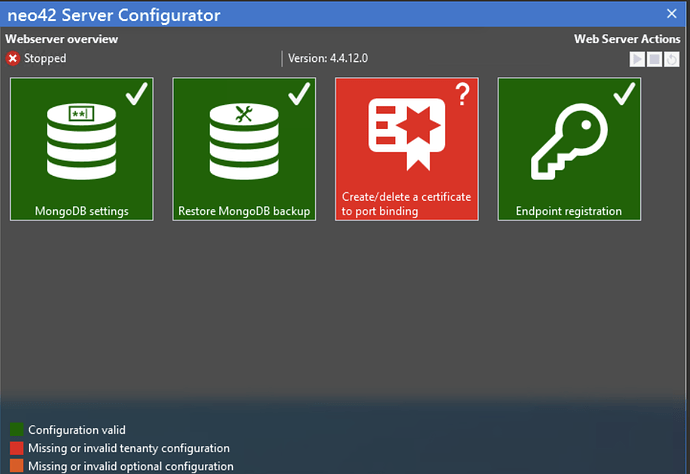Open the 'MongoDB settings' tile label

point(81,211)
